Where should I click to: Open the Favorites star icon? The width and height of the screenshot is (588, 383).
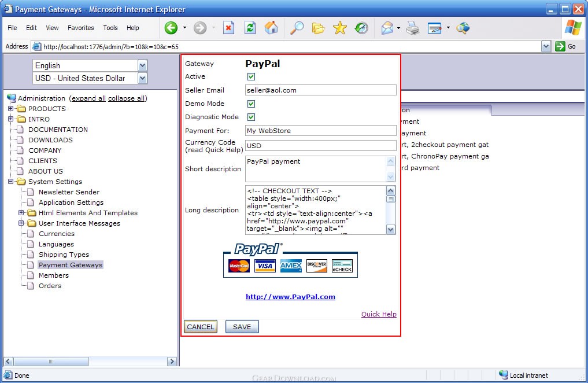(340, 28)
